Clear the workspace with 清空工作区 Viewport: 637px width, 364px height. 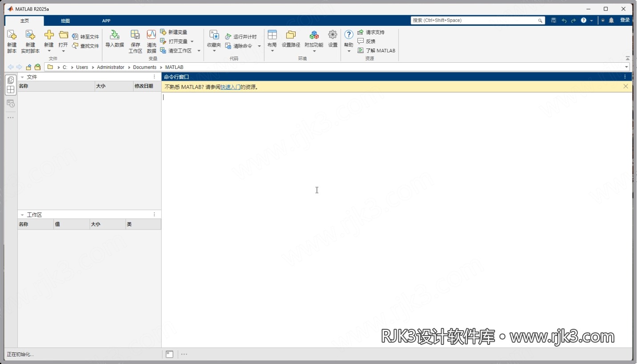(x=176, y=51)
